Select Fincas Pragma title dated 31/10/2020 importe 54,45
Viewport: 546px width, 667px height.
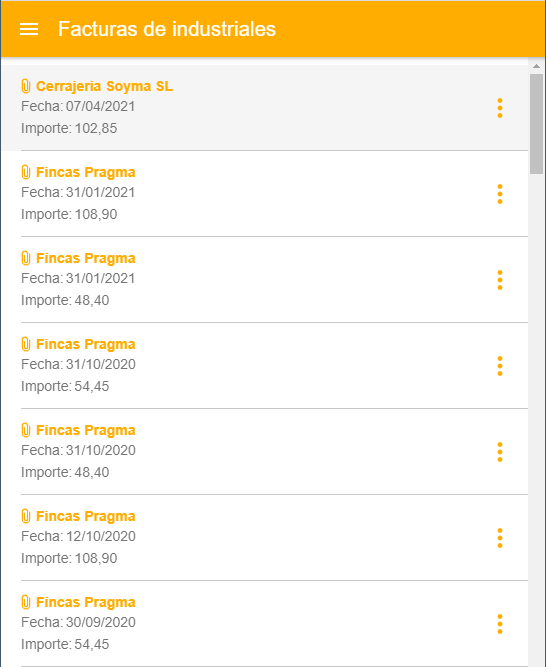[x=85, y=344]
